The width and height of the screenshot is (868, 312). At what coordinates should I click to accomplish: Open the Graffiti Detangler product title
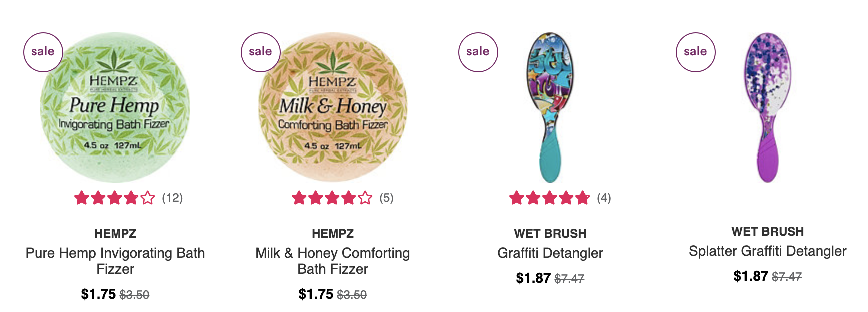click(550, 253)
